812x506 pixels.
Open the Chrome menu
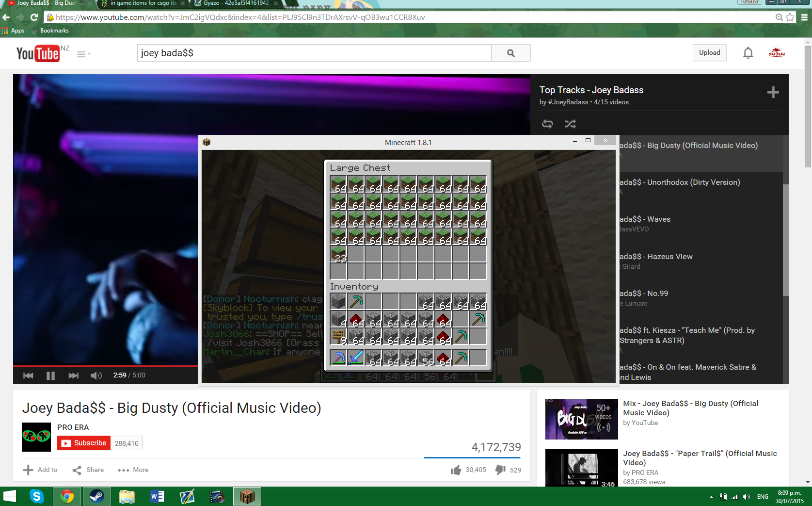tap(804, 17)
